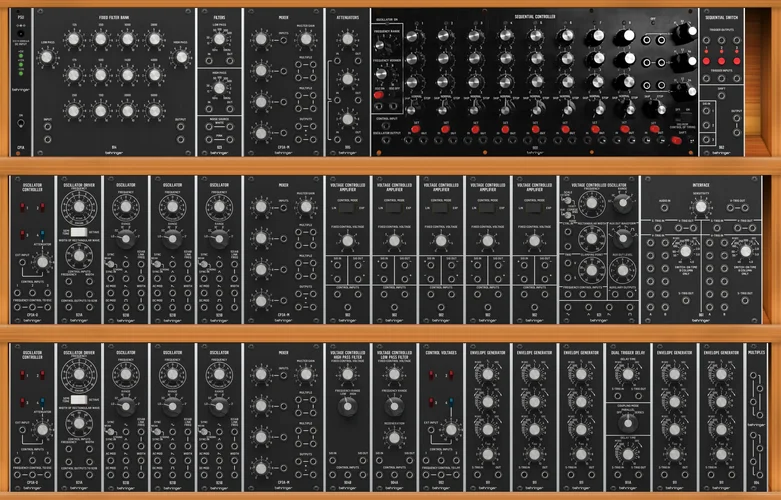This screenshot has height=500, width=781.
Task: Click the "ATTENUATORS" module title
Action: tap(348, 18)
